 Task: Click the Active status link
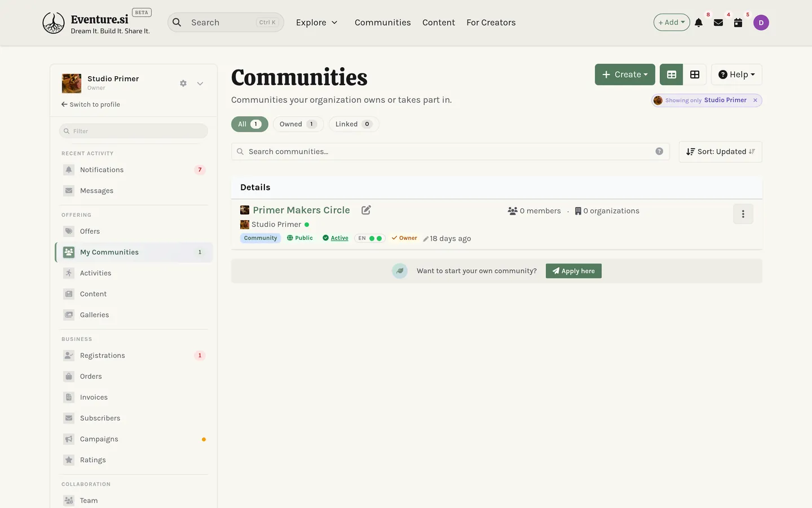339,238
